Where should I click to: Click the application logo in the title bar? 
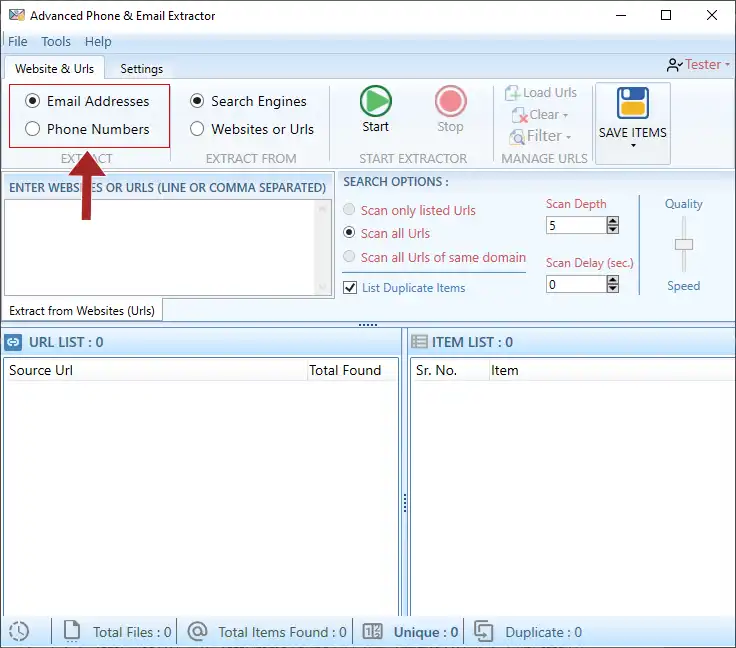coord(17,15)
